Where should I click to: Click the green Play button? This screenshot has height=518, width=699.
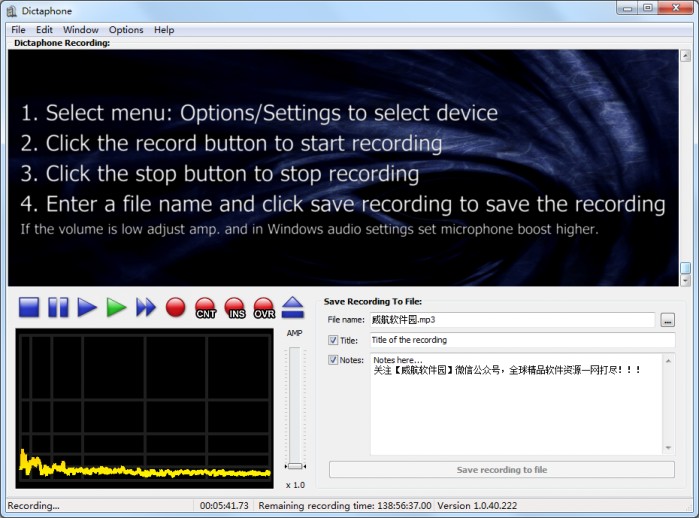(116, 308)
